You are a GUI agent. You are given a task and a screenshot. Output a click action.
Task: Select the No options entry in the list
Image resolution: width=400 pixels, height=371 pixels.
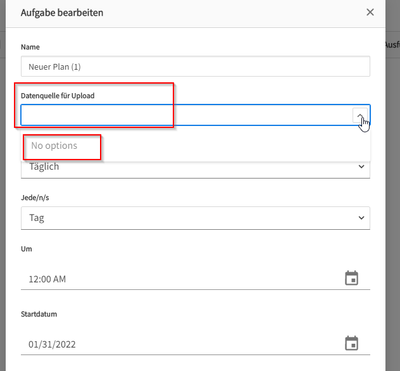pos(54,146)
